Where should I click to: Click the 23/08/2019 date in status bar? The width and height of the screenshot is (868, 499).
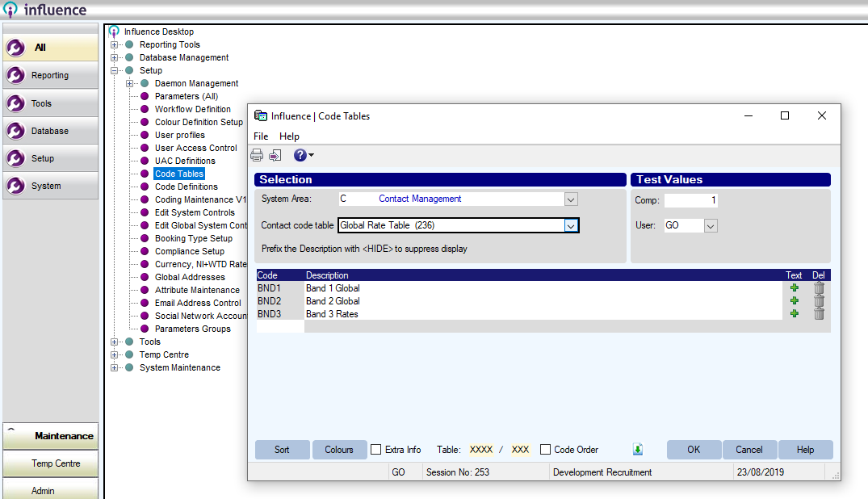760,472
